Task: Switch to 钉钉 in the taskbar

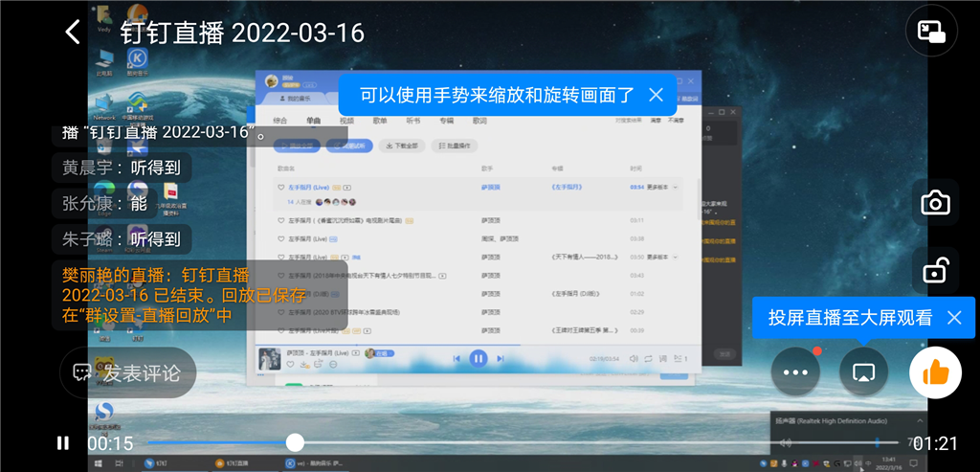Action: click(x=174, y=463)
